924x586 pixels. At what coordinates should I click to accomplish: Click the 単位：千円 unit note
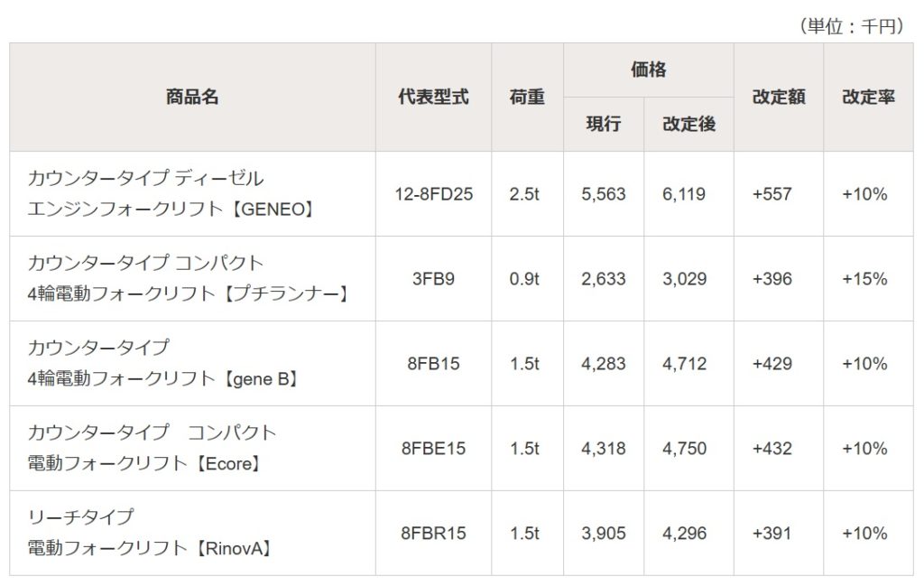(852, 27)
